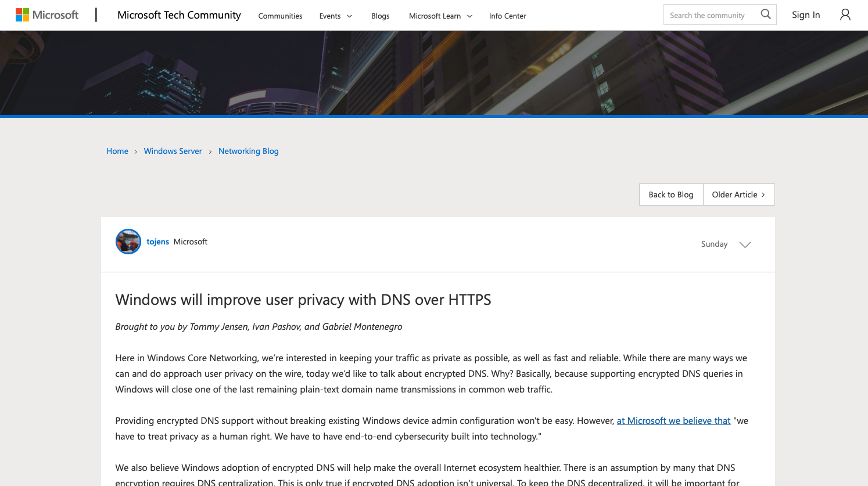Click the Back to Blog button
Image resolution: width=868 pixels, height=486 pixels.
point(670,195)
